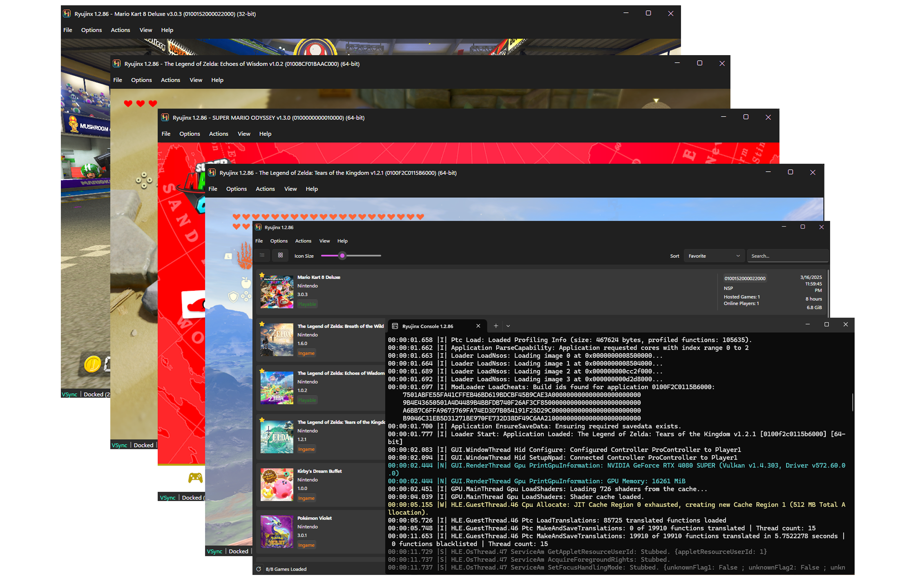The image size is (911, 588).
Task: Adjust the Icon Size slider handle
Action: 342,256
